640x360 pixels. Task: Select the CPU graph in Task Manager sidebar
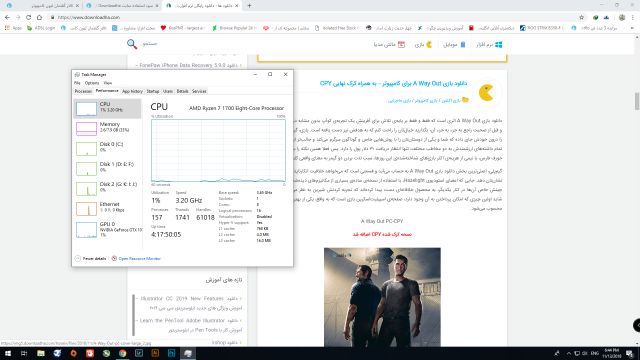107,109
